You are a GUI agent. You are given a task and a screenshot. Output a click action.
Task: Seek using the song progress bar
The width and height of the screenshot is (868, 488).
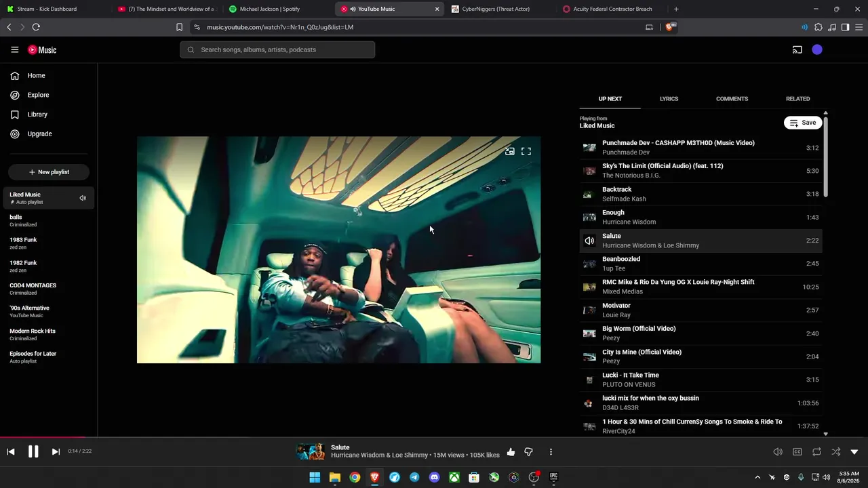coord(434,437)
